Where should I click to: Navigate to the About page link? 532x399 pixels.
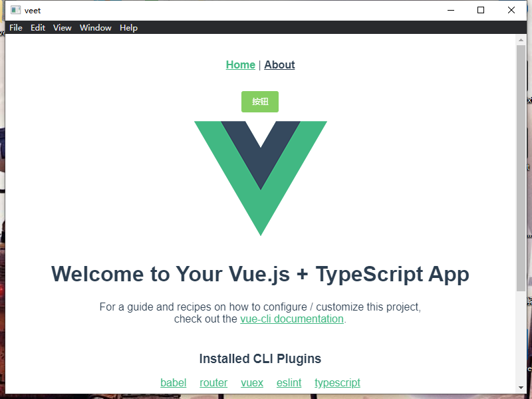coord(279,65)
